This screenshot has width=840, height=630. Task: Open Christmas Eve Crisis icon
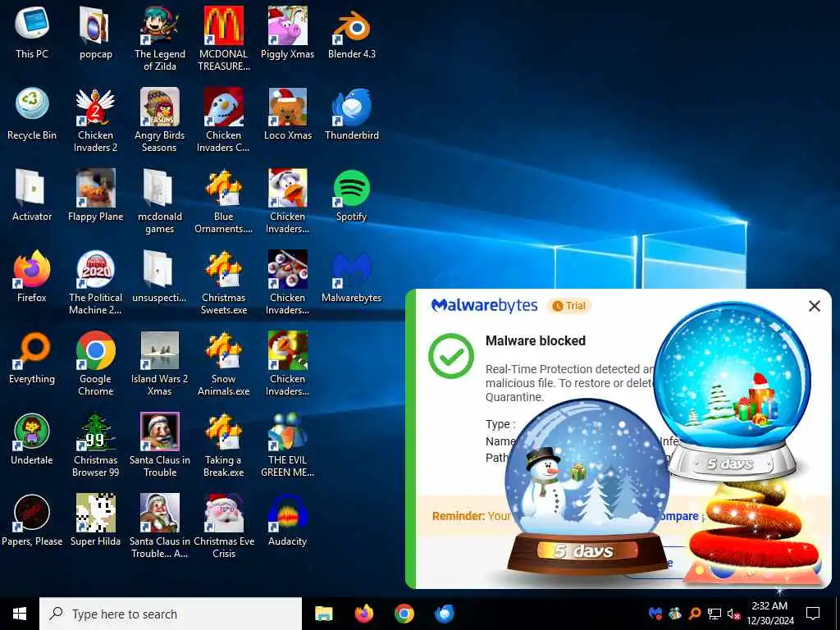coord(223,527)
